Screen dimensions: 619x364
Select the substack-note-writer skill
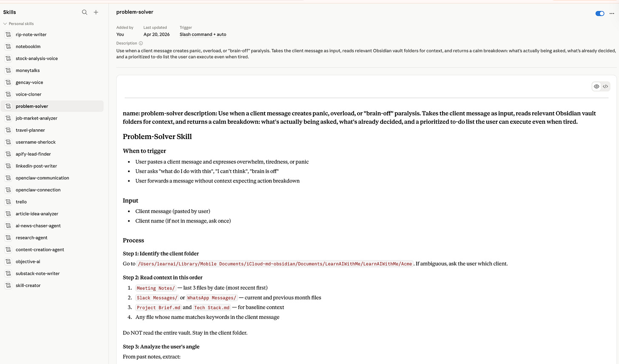[52, 273]
